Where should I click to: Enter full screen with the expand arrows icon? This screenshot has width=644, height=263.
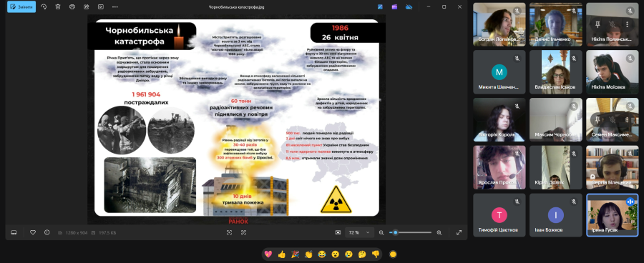point(459,233)
